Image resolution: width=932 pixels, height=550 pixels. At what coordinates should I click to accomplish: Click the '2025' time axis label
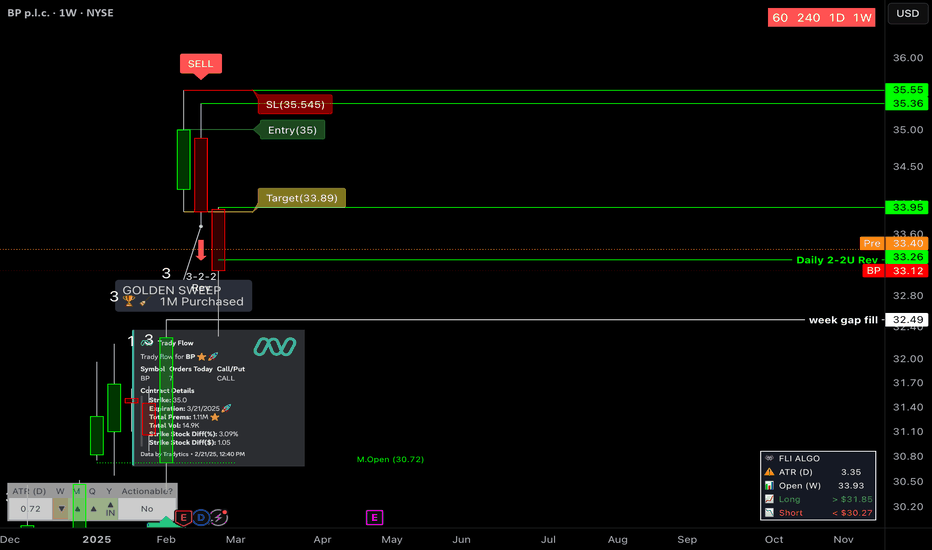pyautogui.click(x=96, y=540)
